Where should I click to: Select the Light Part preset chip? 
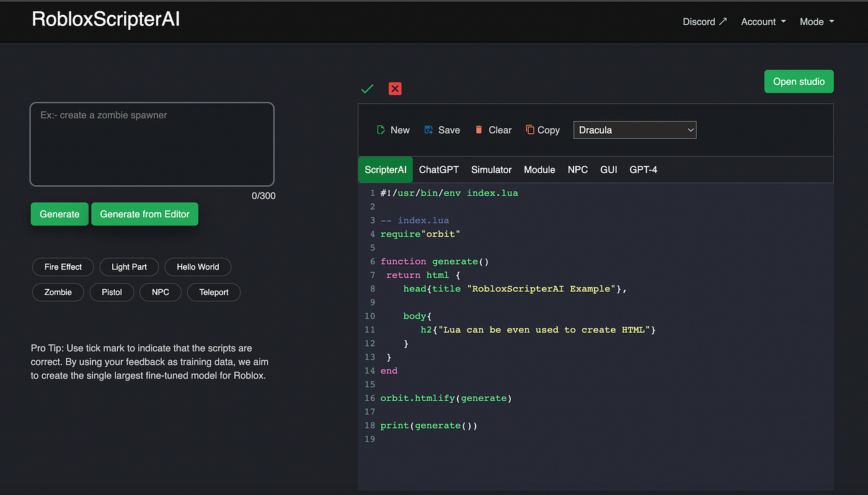pyautogui.click(x=130, y=267)
